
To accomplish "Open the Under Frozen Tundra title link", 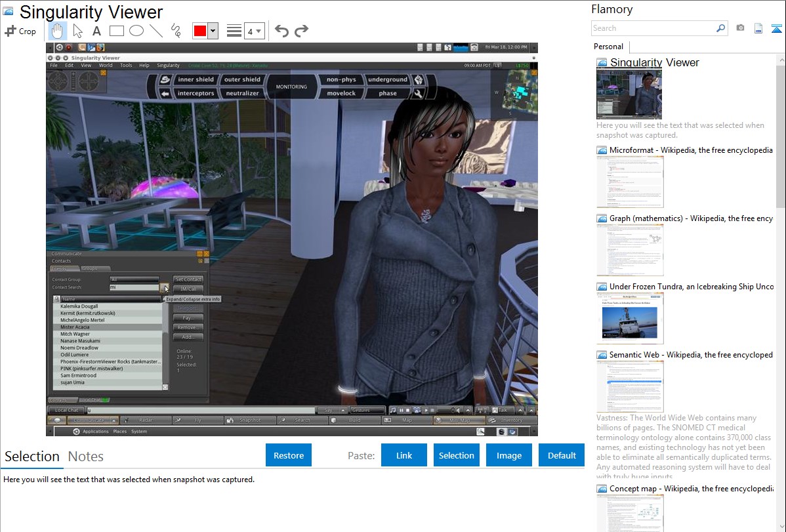I will click(x=692, y=287).
